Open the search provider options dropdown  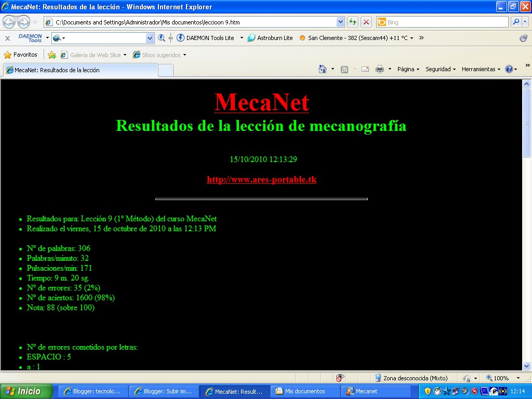(x=525, y=22)
